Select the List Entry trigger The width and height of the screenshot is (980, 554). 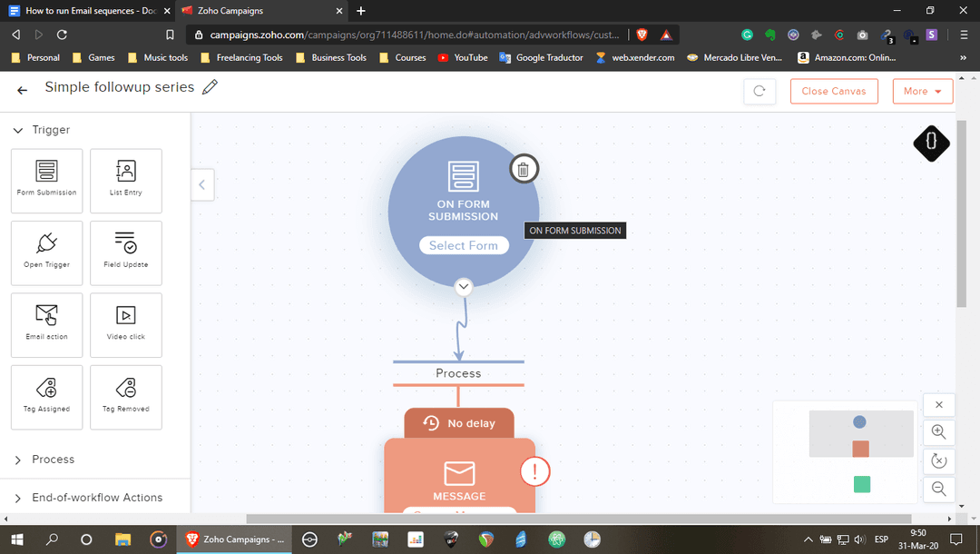click(x=125, y=180)
